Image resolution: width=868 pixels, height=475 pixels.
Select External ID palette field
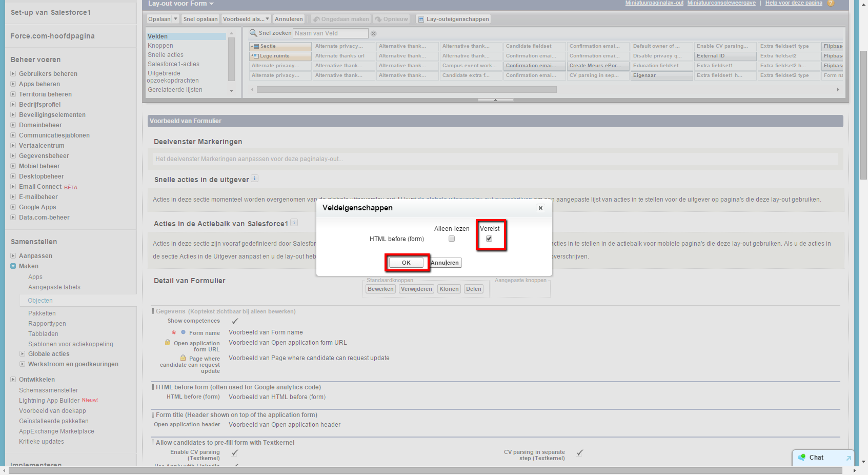tap(725, 56)
